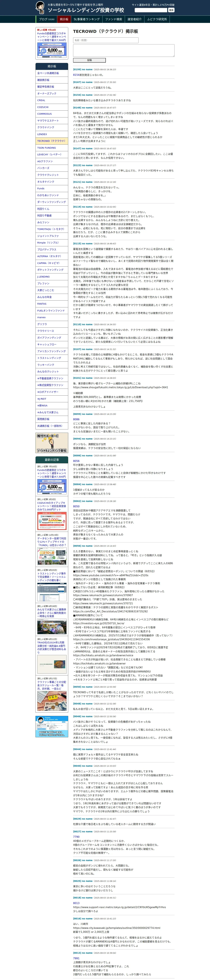Viewport: 210px width, 980px height.
Task: Click the comment message textarea
Action: [123, 51]
